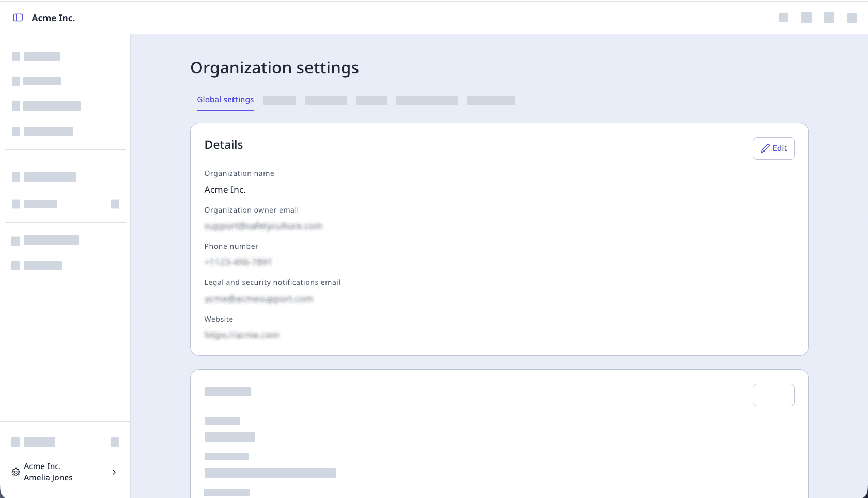This screenshot has width=868, height=498.
Task: Click the settings gear next to Amelia Jones
Action: click(16, 472)
